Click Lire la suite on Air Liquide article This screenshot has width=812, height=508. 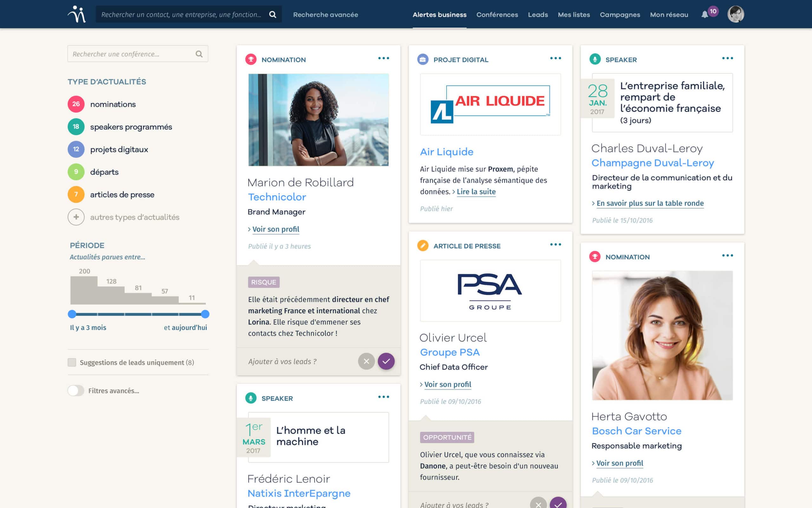click(x=476, y=191)
